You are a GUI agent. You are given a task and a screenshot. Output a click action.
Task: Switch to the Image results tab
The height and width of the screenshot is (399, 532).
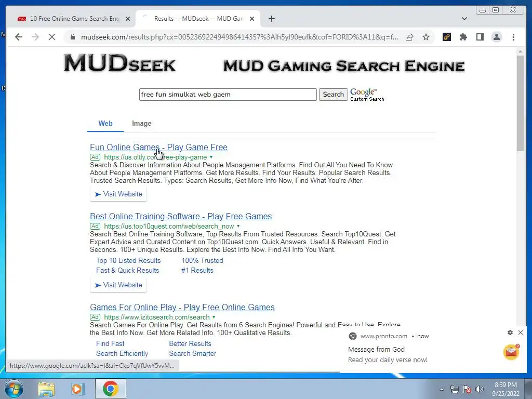(x=141, y=124)
